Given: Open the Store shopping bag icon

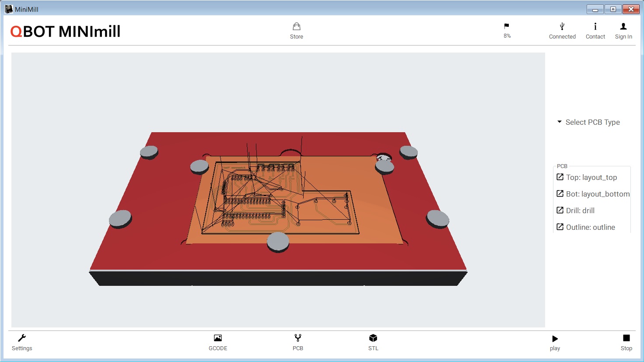Looking at the screenshot, I should 296,27.
